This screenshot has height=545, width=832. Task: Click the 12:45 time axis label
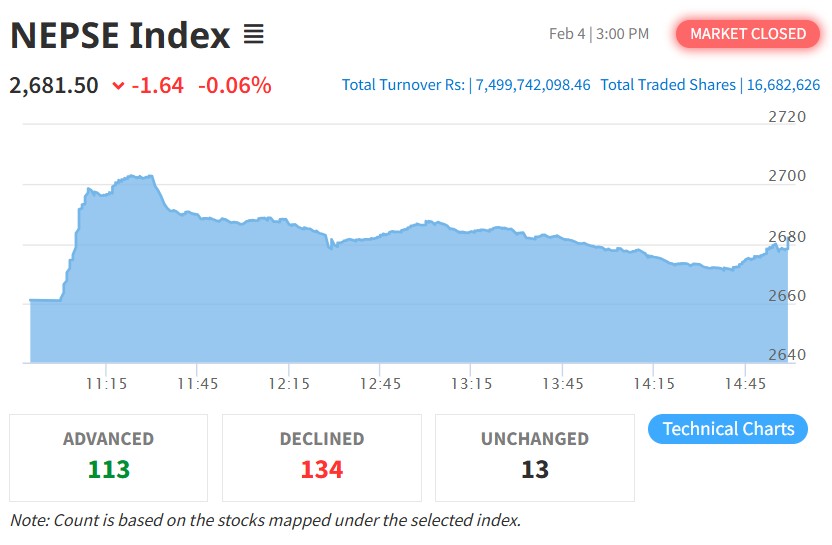click(380, 383)
